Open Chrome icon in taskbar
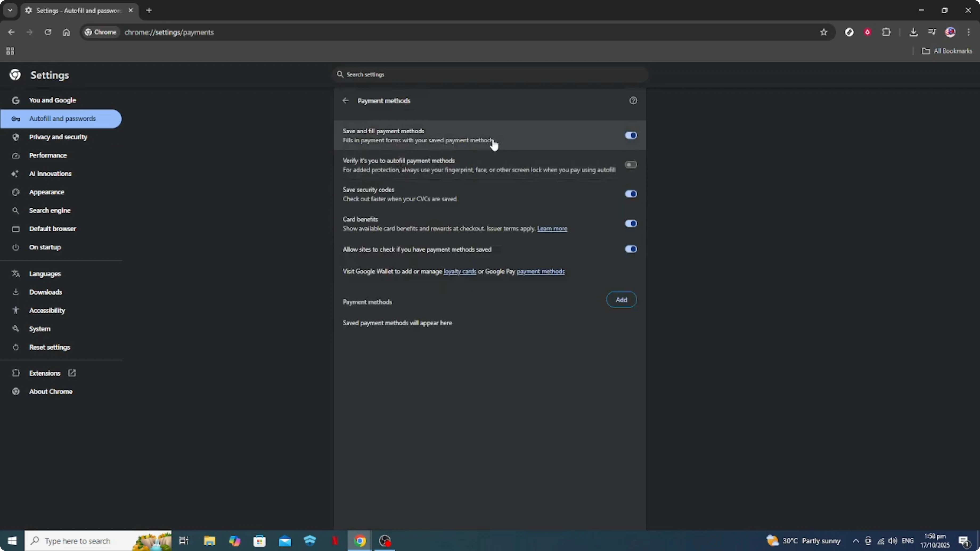980x551 pixels. (360, 541)
